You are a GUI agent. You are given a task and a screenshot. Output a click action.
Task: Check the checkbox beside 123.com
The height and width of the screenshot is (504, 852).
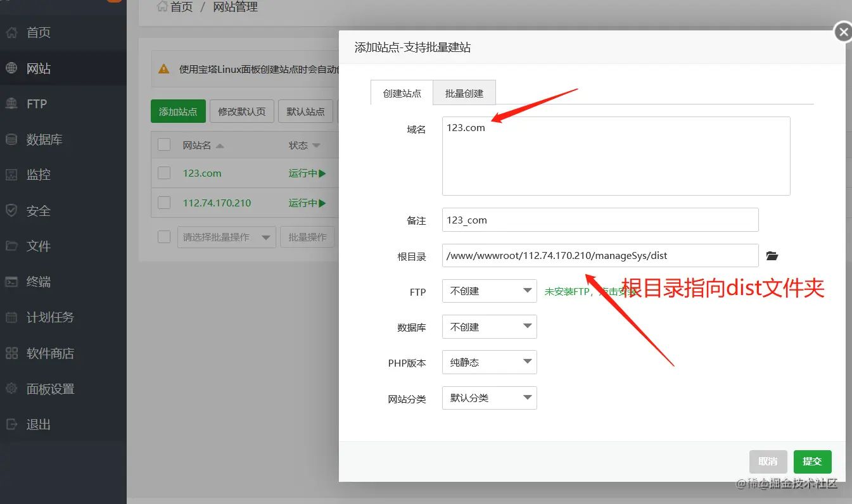pyautogui.click(x=163, y=173)
